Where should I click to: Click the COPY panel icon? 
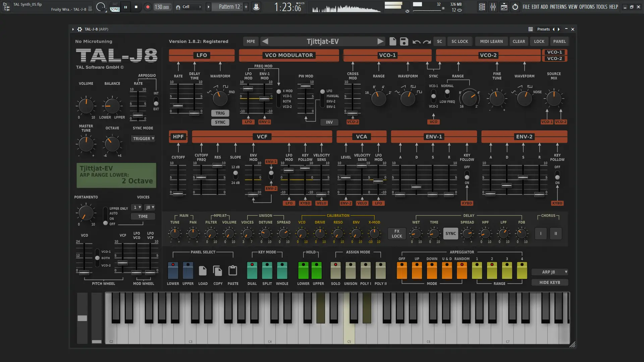(218, 270)
